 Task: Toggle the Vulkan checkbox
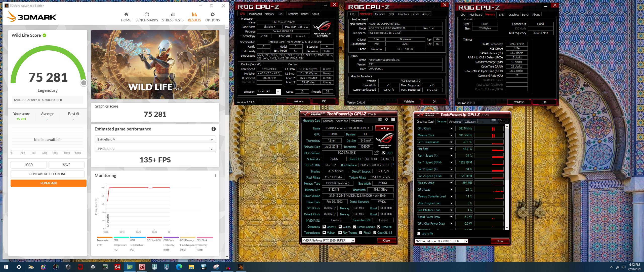point(324,233)
